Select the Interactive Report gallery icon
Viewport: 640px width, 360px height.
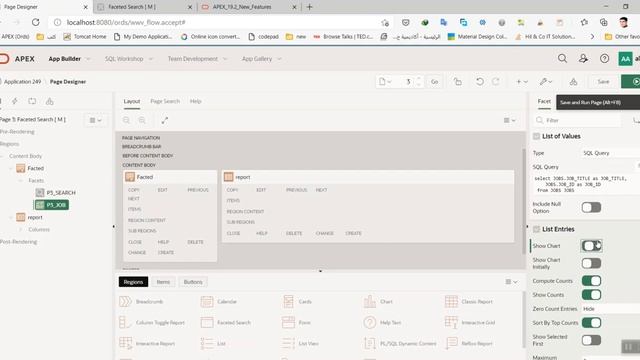pyautogui.click(x=125, y=343)
